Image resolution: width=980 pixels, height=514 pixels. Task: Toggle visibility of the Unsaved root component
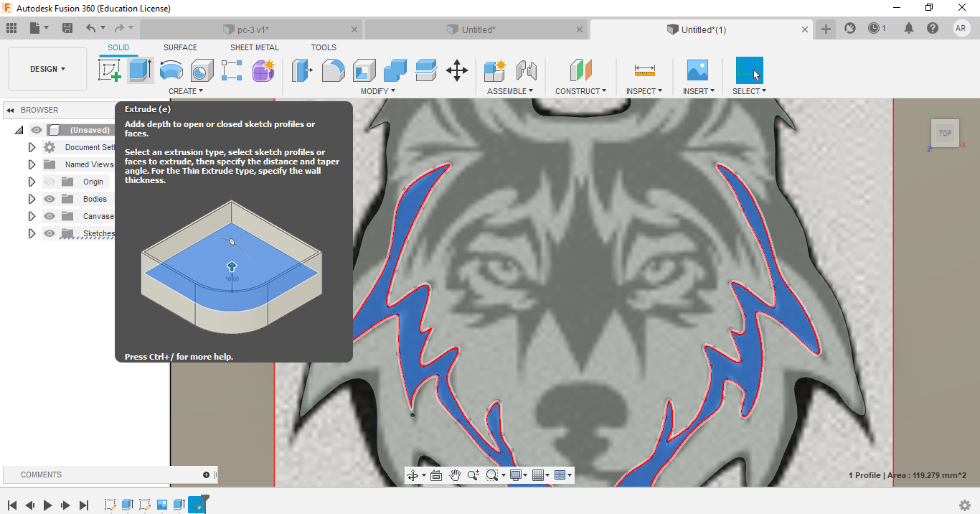(x=37, y=130)
